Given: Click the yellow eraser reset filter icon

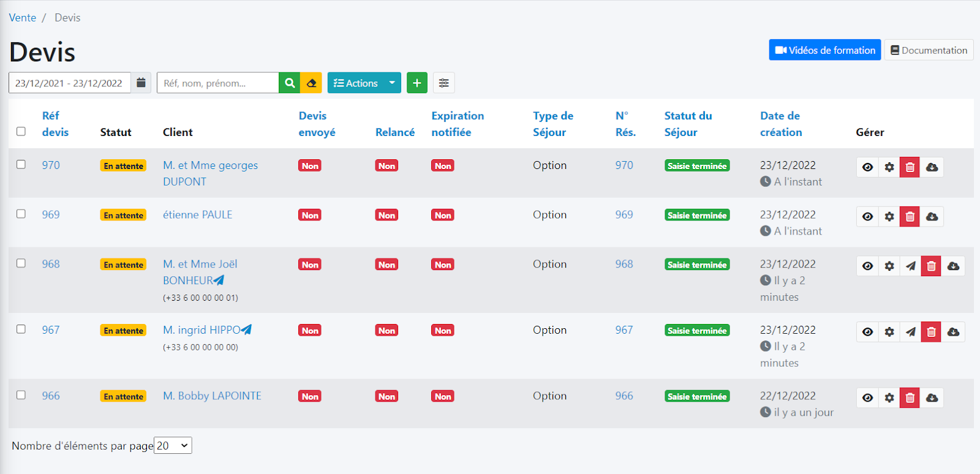Looking at the screenshot, I should (x=311, y=83).
